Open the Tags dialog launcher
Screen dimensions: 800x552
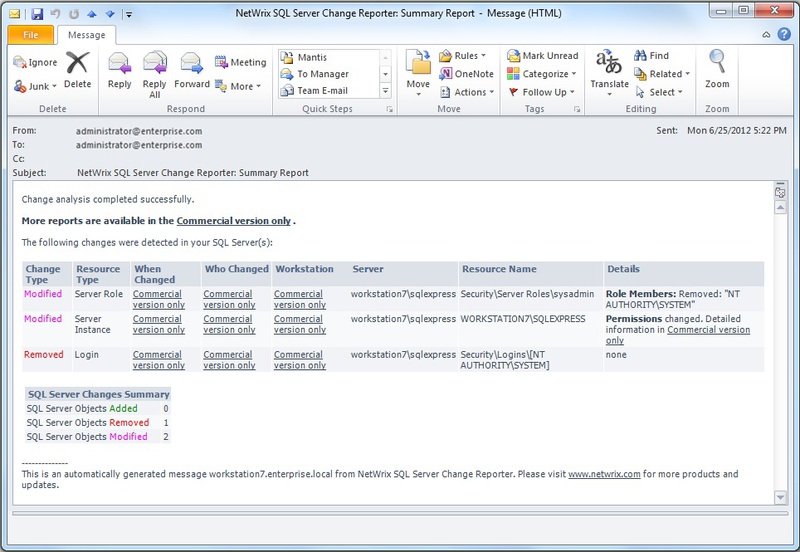[577, 109]
